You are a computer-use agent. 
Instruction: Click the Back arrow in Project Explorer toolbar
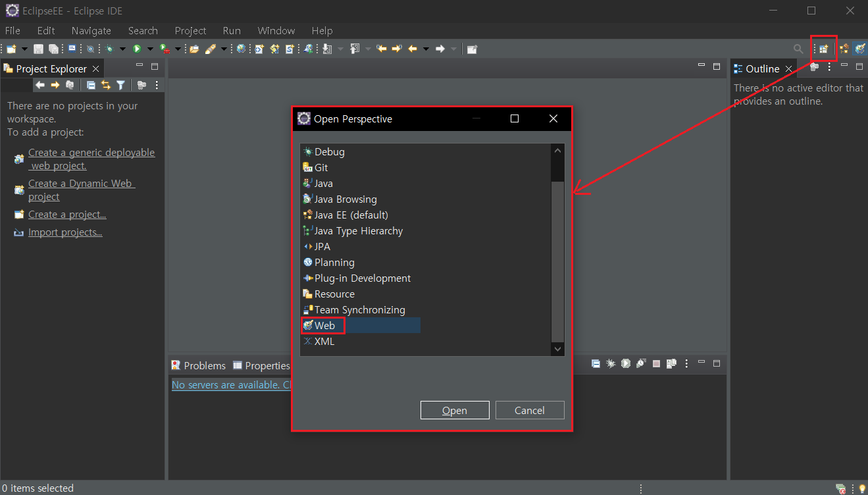40,85
